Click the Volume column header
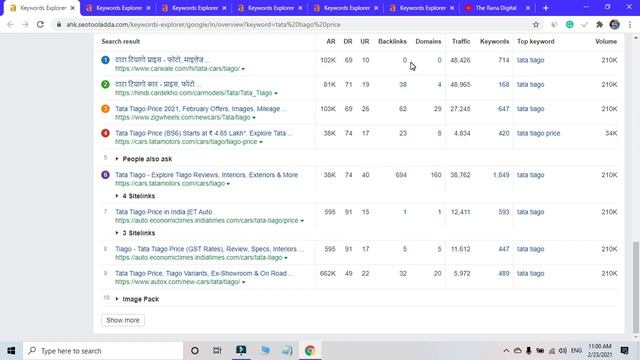This screenshot has height=360, width=640. click(606, 41)
